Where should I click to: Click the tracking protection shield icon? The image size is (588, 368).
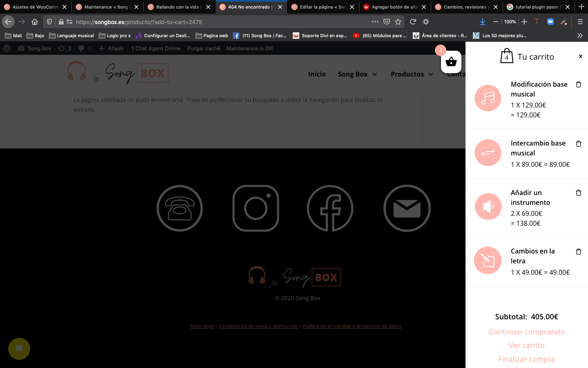click(49, 22)
